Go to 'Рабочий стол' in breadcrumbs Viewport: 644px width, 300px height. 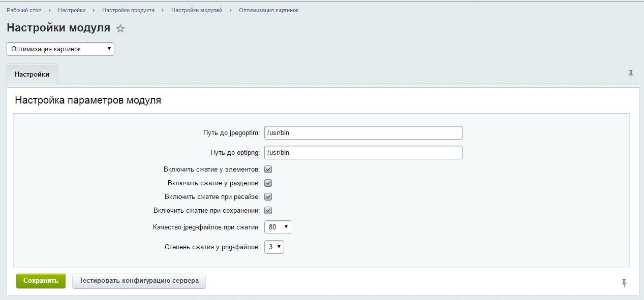coord(24,10)
